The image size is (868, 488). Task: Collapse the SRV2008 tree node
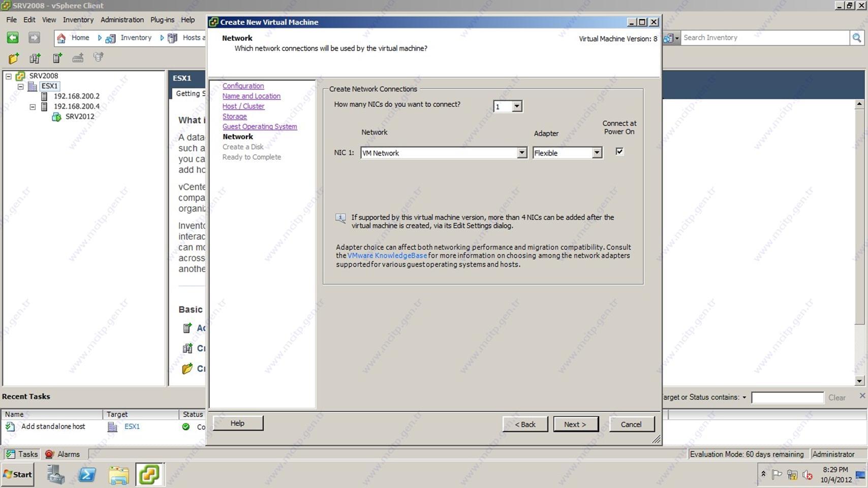[9, 76]
